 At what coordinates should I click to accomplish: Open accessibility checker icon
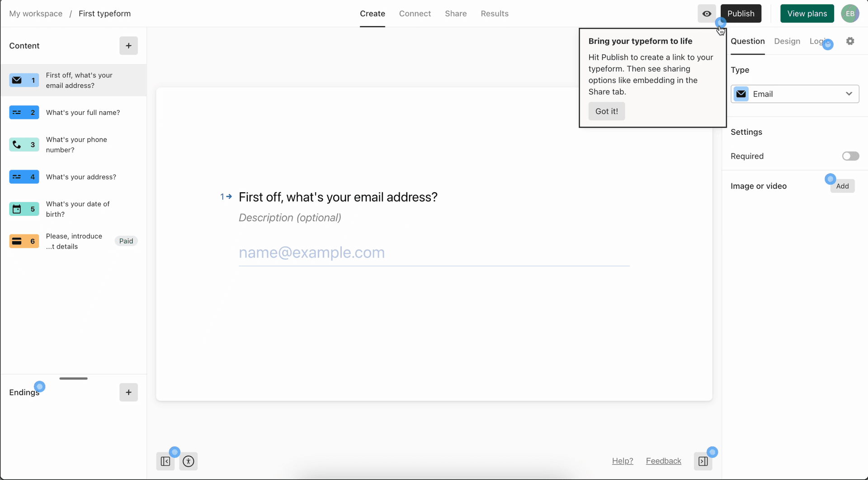coord(189,461)
